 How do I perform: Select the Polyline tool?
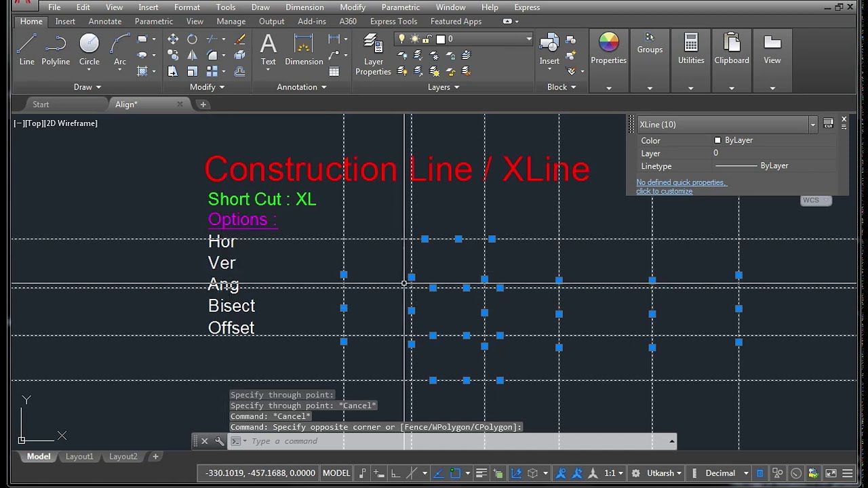[56, 49]
